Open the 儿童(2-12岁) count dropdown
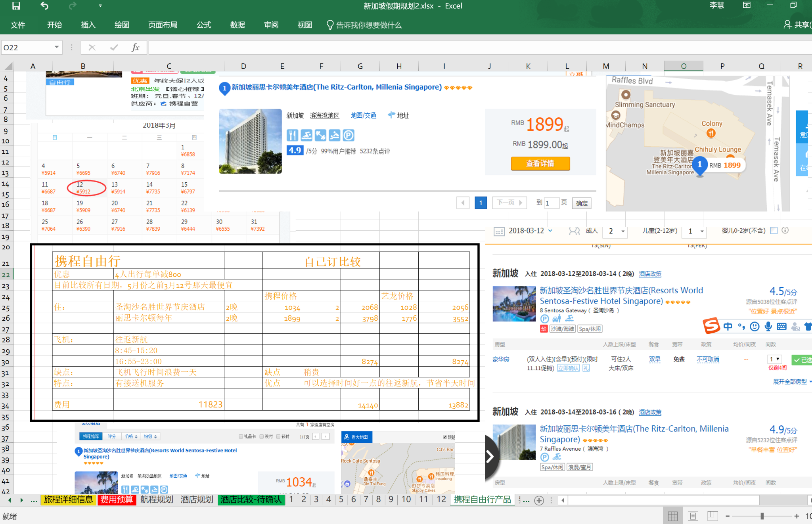 (x=702, y=231)
